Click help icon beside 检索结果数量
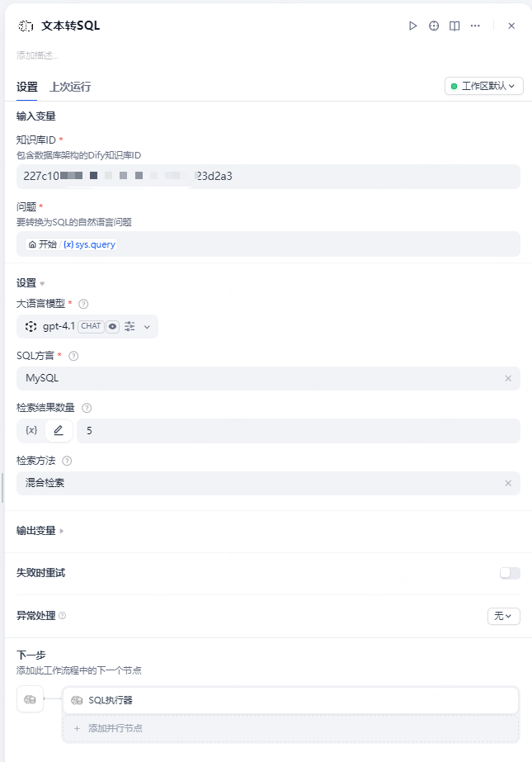The image size is (532, 762). coord(87,408)
